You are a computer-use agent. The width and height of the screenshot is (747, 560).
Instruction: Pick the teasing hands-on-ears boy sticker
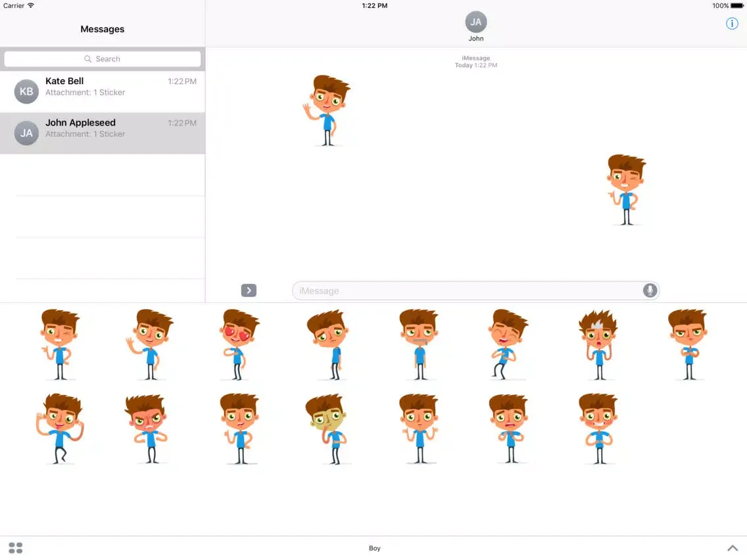coord(60,429)
